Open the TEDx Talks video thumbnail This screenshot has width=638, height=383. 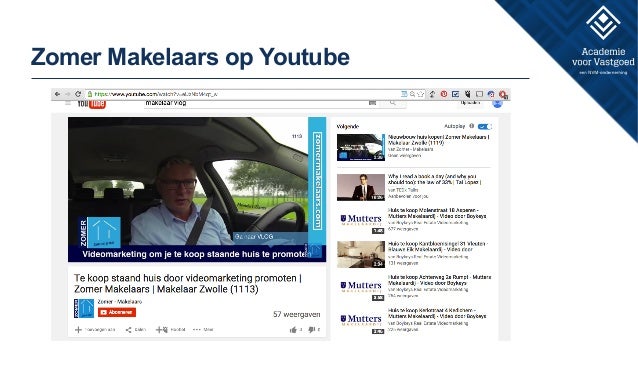[x=361, y=187]
